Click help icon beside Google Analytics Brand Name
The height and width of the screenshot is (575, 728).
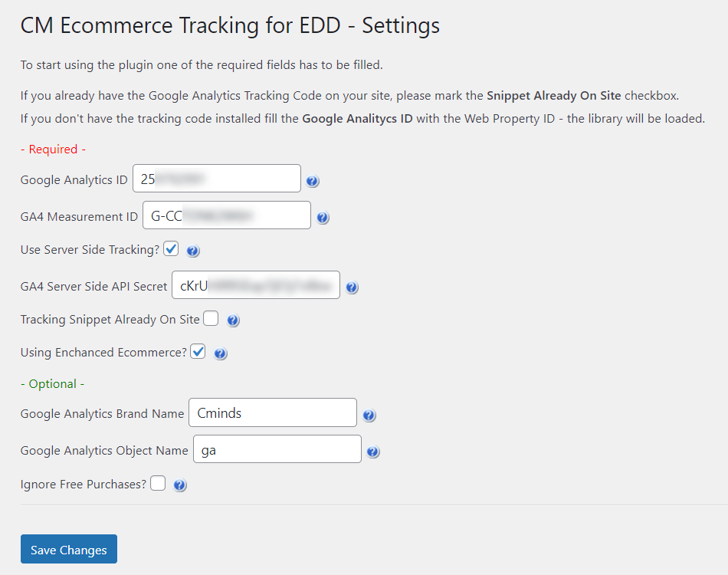click(x=369, y=416)
